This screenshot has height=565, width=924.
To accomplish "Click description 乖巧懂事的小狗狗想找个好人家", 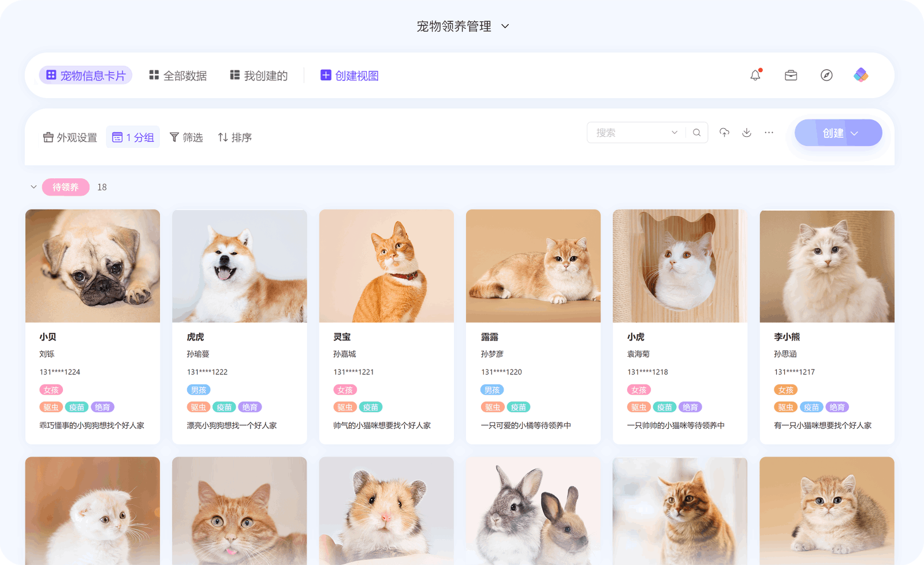I will click(x=92, y=425).
